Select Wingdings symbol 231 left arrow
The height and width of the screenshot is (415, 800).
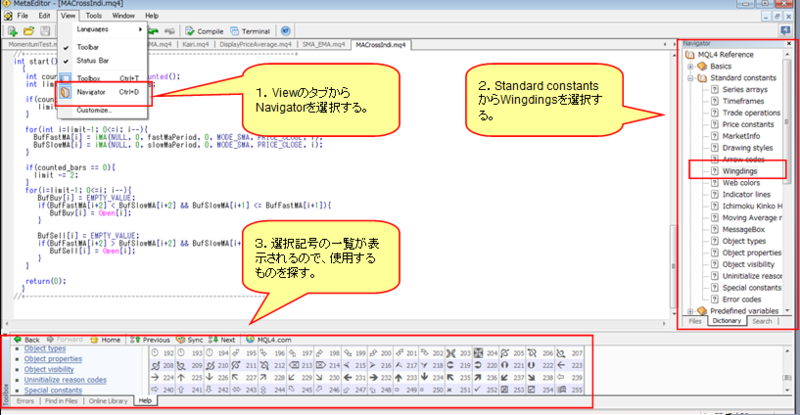353,378
